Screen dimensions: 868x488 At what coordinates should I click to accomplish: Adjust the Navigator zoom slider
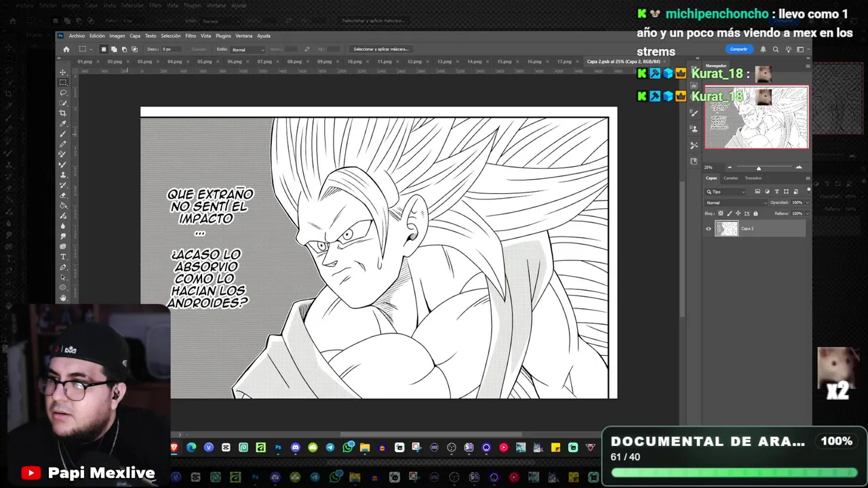759,168
